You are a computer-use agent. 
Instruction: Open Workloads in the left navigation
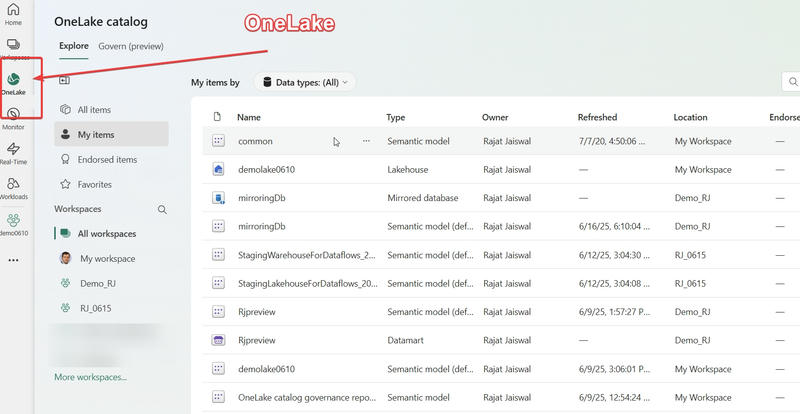coord(13,188)
